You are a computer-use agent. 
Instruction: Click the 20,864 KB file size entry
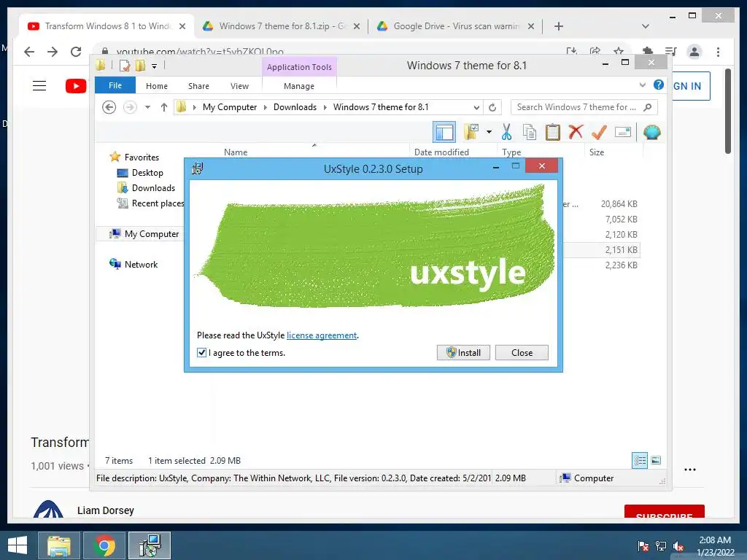tap(619, 204)
